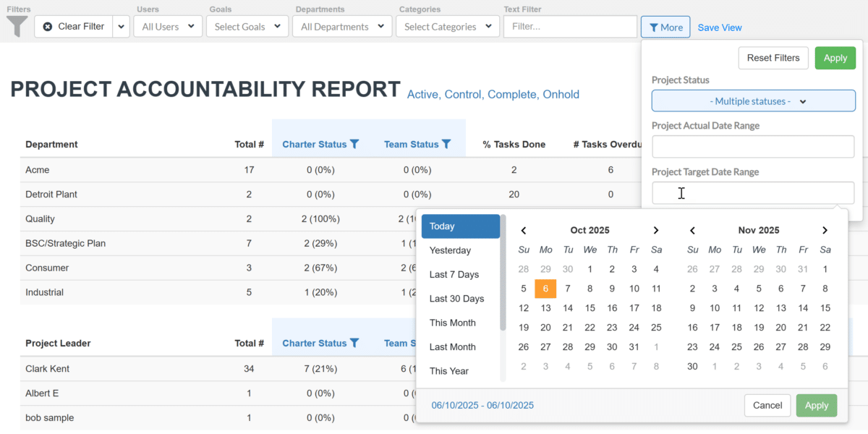
Task: Cancel the date range picker
Action: pos(767,406)
